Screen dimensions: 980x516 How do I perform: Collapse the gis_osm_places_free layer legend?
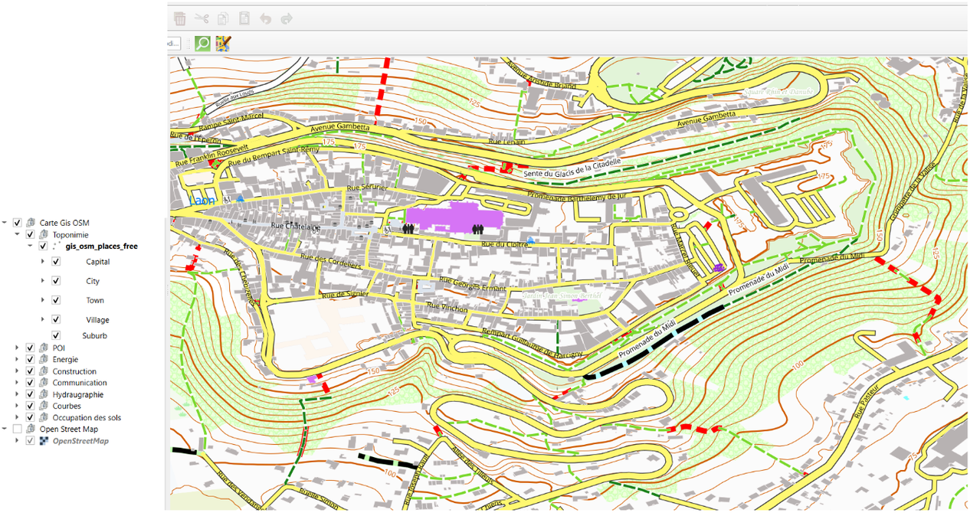pyautogui.click(x=31, y=247)
